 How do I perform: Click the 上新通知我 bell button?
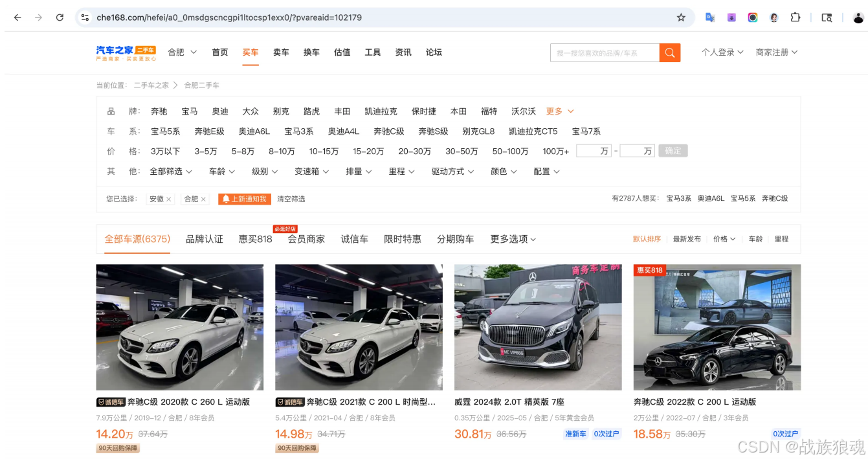tap(245, 199)
